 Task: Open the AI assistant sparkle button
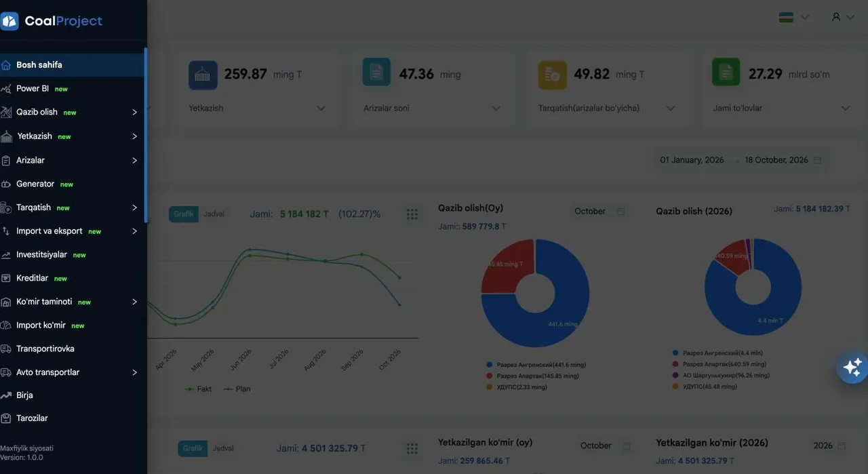point(852,367)
